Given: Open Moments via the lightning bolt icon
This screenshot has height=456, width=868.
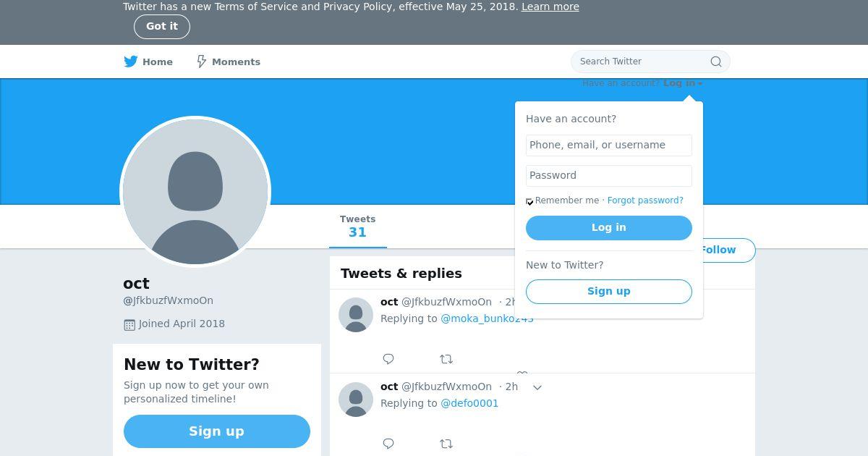Looking at the screenshot, I should tap(202, 62).
